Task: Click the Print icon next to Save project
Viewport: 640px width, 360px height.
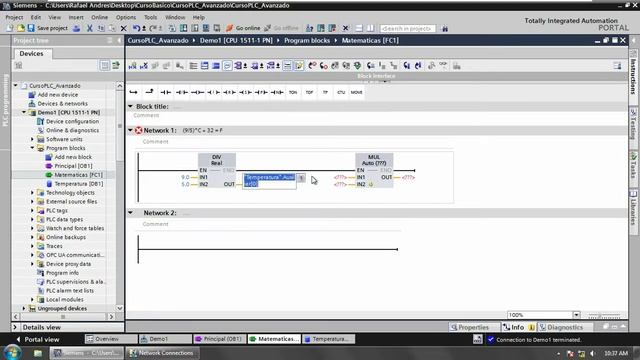Action: pos(76,28)
